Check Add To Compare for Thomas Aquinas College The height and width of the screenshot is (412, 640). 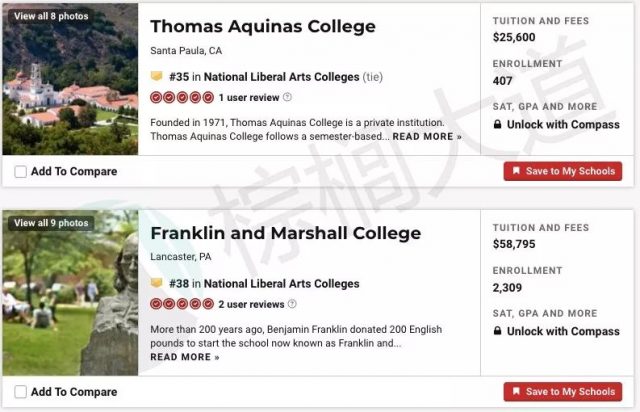pos(21,172)
